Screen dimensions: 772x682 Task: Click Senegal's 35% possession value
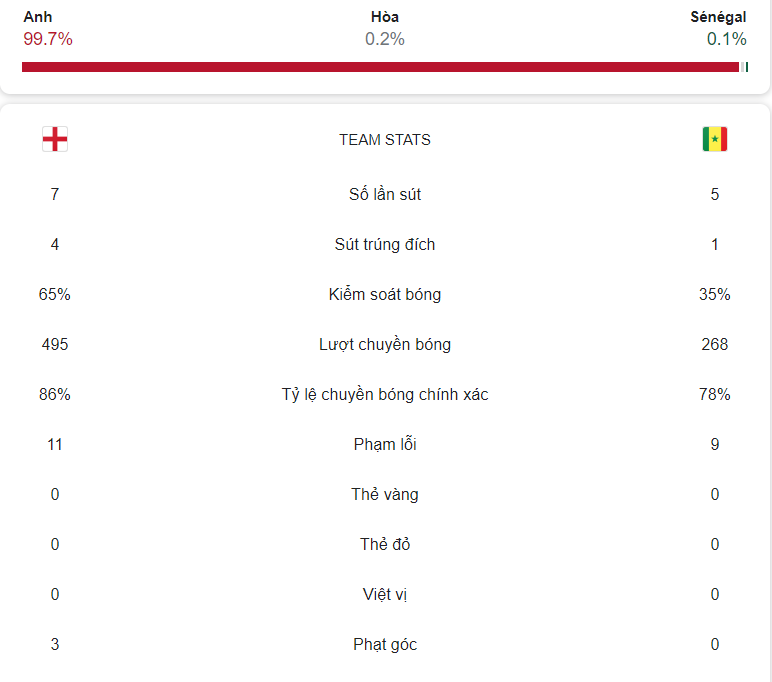(x=714, y=294)
